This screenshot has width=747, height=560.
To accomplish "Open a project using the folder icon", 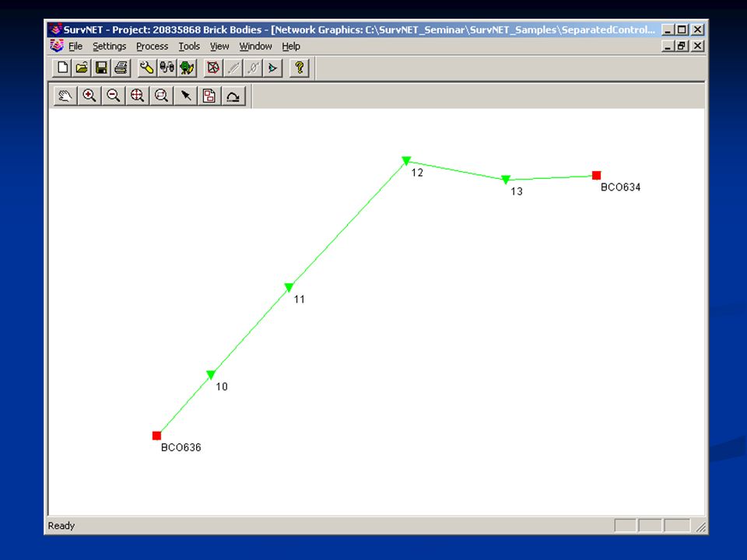I will coord(82,68).
